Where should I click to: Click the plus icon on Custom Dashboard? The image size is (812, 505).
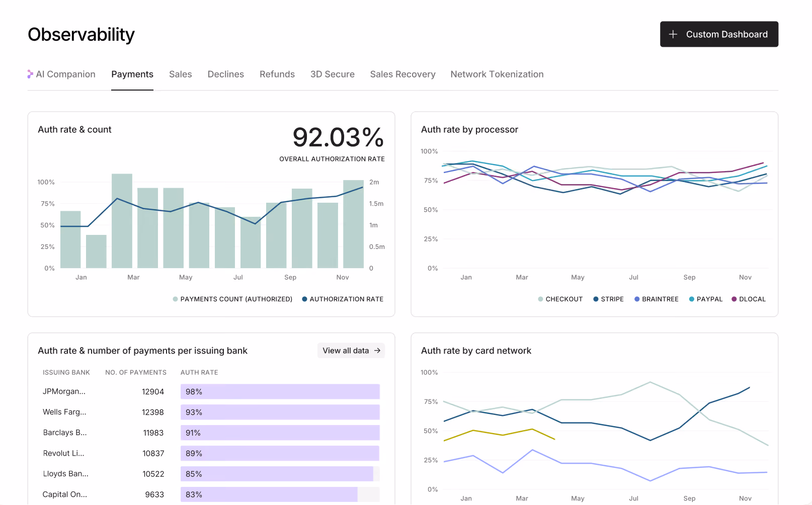[673, 34]
